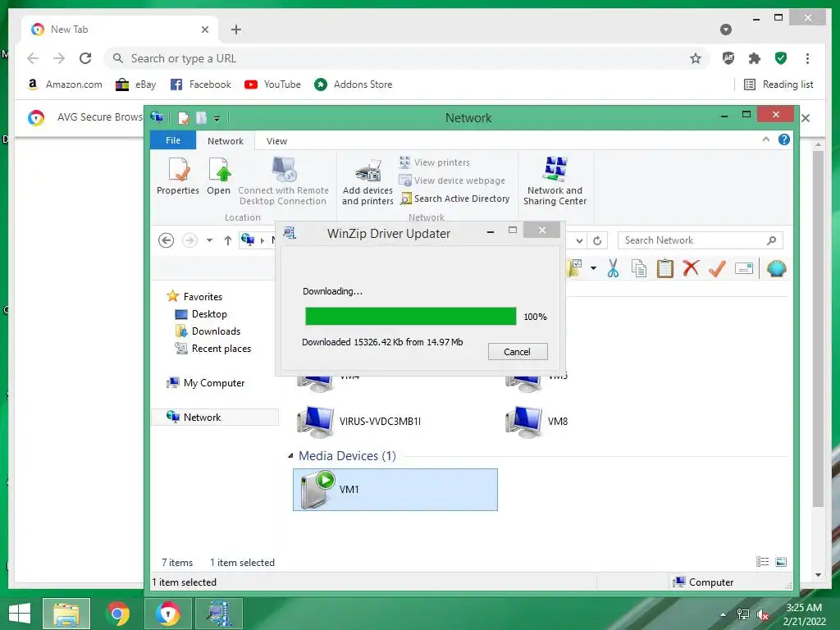Click the orange checkmark toolbar icon
The image size is (840, 630).
coord(717,268)
